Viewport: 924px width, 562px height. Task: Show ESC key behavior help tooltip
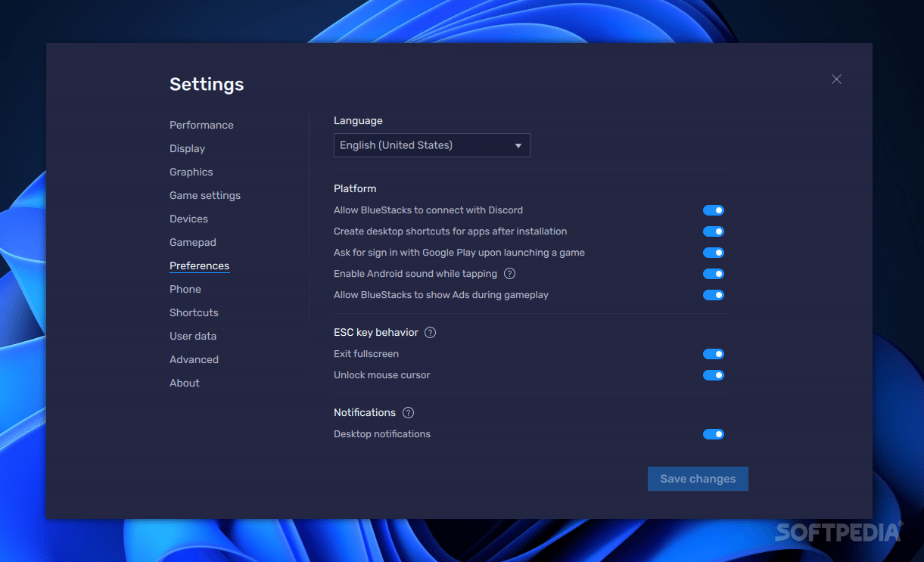coord(431,333)
